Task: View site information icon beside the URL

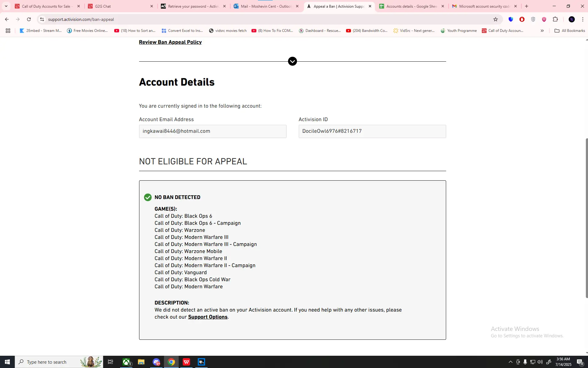Action: pyautogui.click(x=42, y=19)
